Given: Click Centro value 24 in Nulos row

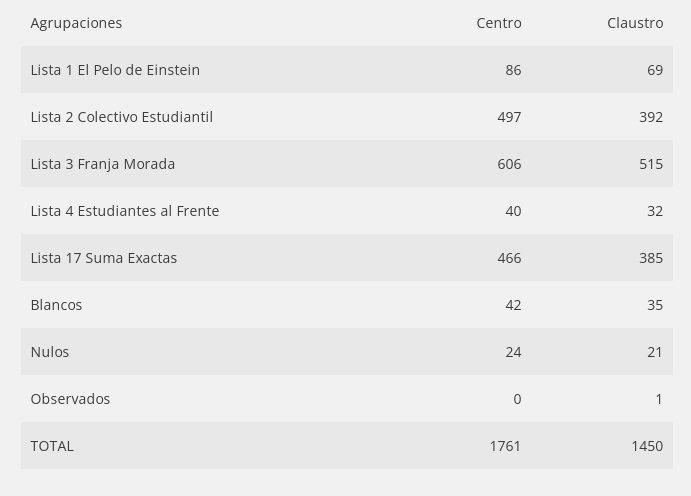Looking at the screenshot, I should point(513,352).
